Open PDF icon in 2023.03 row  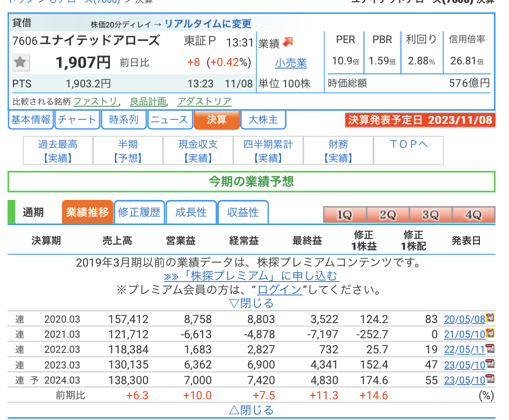point(490,363)
